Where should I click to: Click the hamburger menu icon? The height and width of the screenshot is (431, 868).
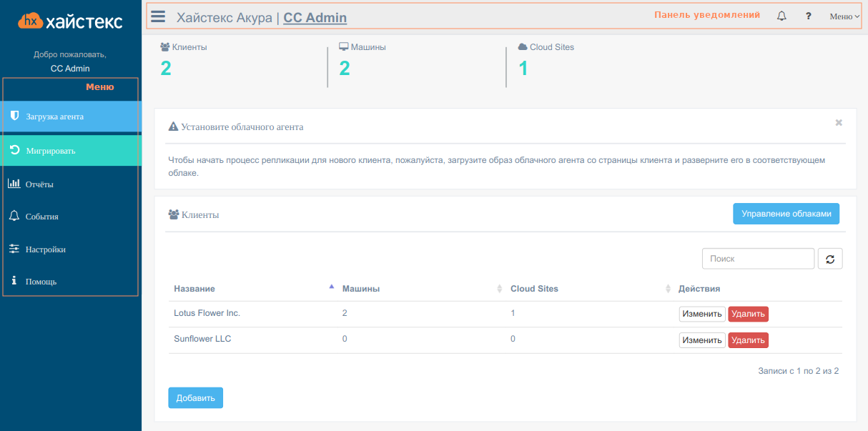coord(158,16)
